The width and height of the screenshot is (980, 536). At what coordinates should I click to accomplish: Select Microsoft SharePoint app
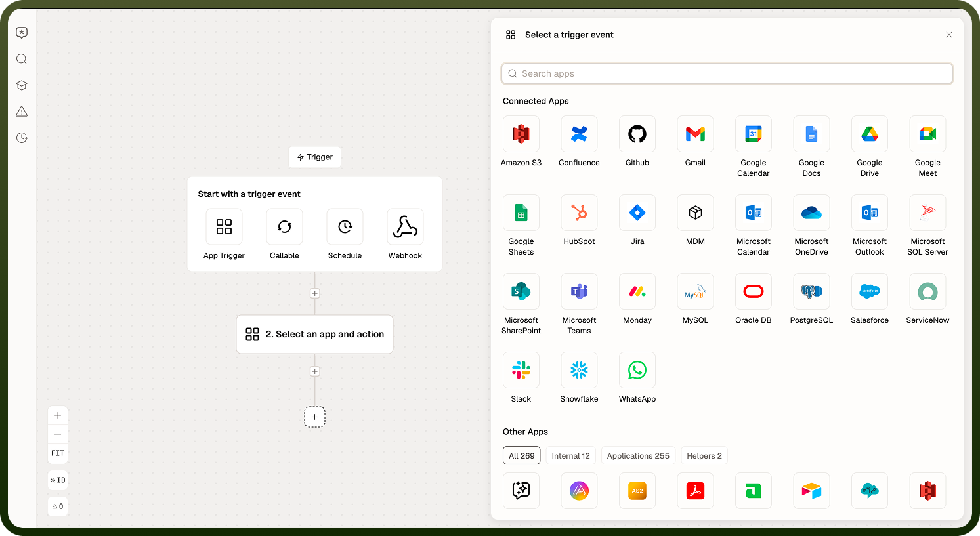(521, 291)
